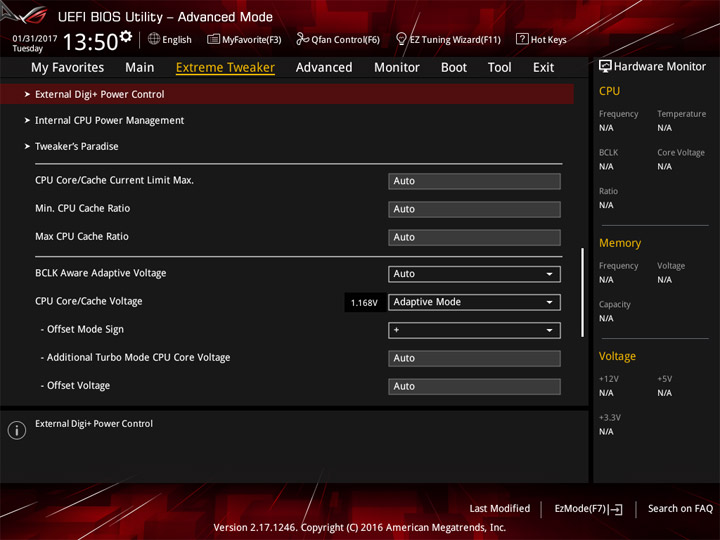
Task: Click the MyFavorite list icon
Action: tap(213, 39)
